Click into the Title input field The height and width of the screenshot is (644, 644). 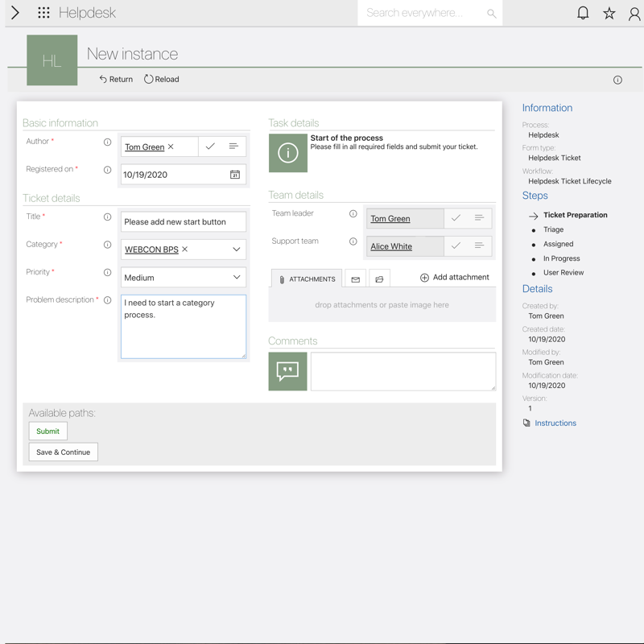click(183, 222)
